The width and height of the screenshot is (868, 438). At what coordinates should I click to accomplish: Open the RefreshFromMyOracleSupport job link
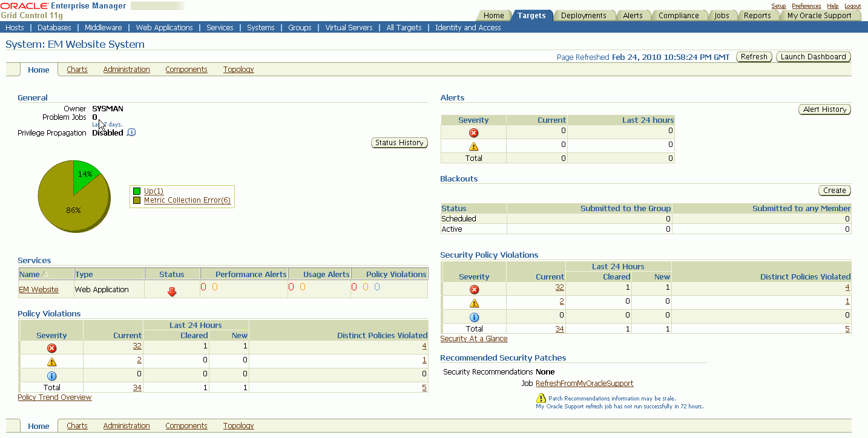[585, 384]
